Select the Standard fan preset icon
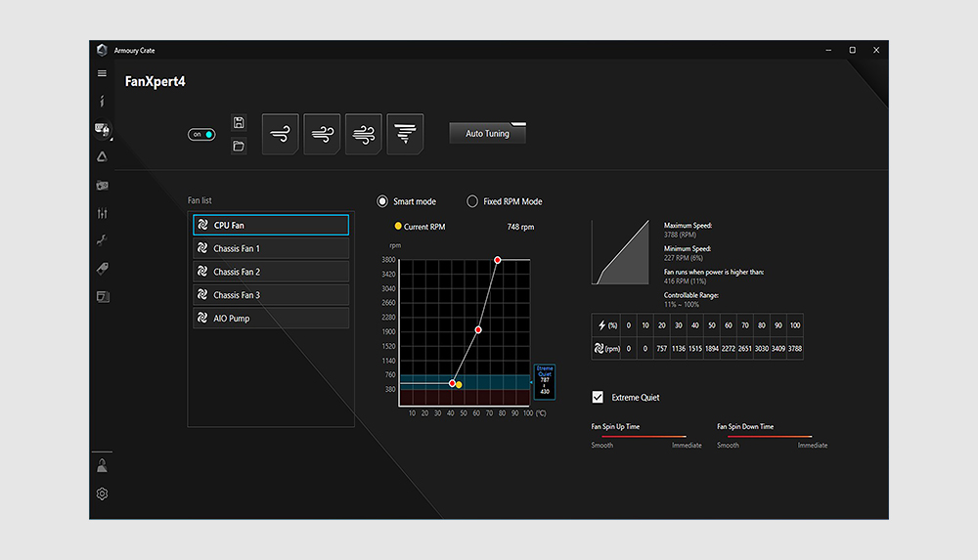The height and width of the screenshot is (560, 978). coord(322,134)
